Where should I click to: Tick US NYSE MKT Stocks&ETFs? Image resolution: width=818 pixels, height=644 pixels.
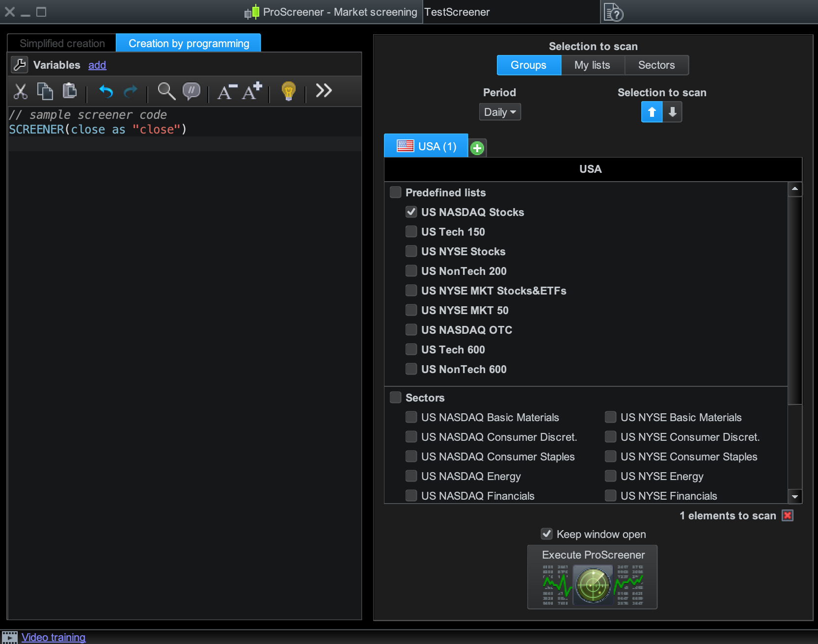[x=411, y=290]
